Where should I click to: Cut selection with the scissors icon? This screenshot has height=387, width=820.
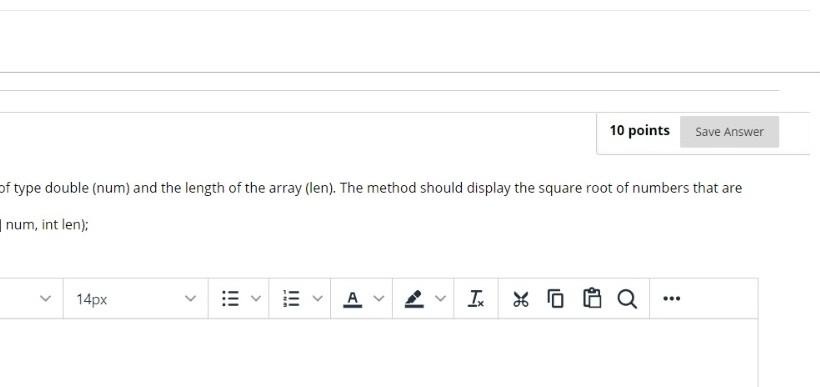pos(521,299)
